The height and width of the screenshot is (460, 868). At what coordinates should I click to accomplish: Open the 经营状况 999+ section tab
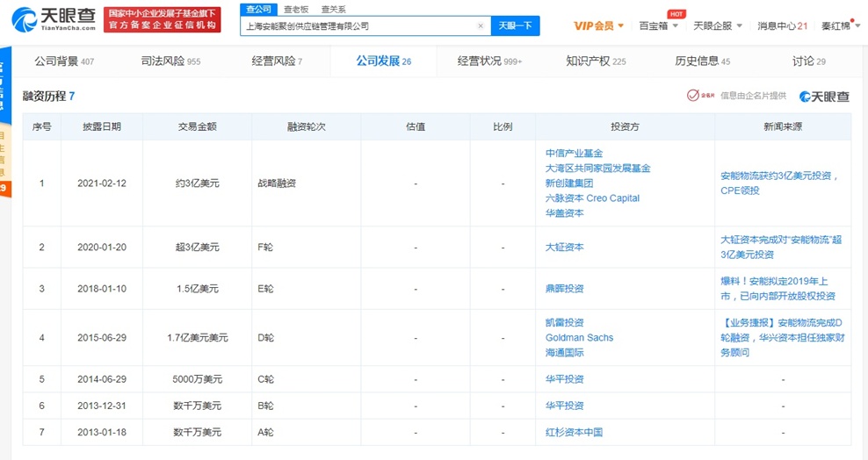point(489,61)
